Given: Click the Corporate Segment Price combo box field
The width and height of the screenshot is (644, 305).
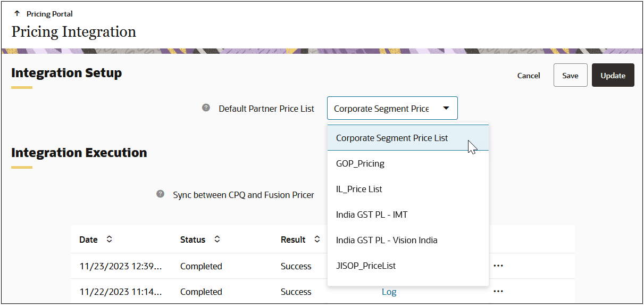Looking at the screenshot, I should pyautogui.click(x=392, y=108).
